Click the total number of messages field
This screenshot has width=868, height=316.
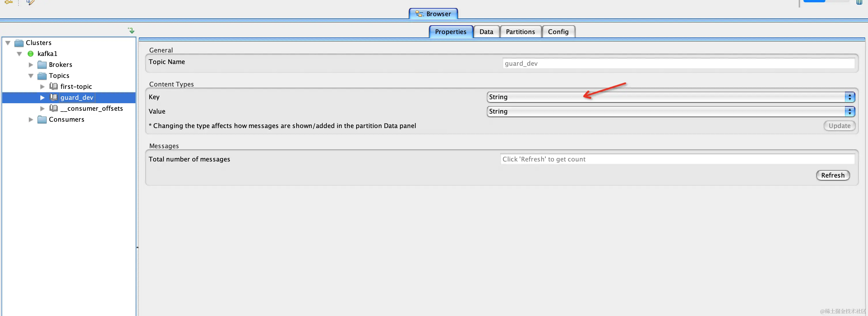point(677,159)
